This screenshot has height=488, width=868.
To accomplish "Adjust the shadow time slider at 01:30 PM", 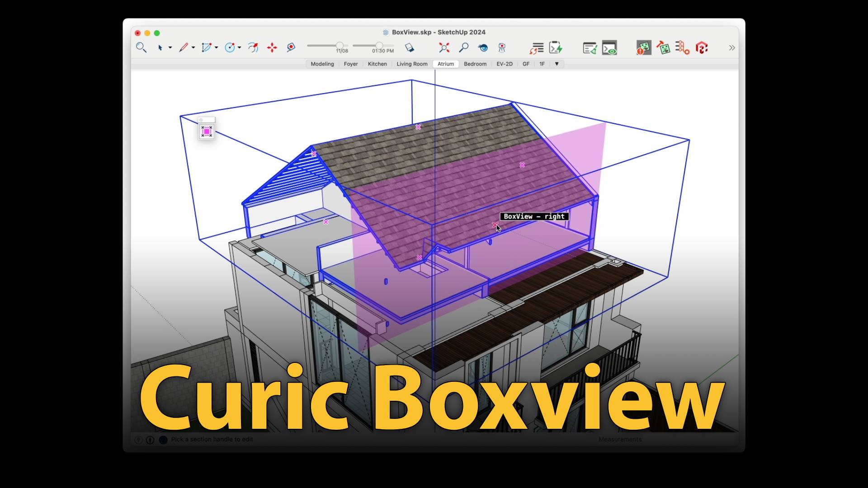I will point(379,45).
